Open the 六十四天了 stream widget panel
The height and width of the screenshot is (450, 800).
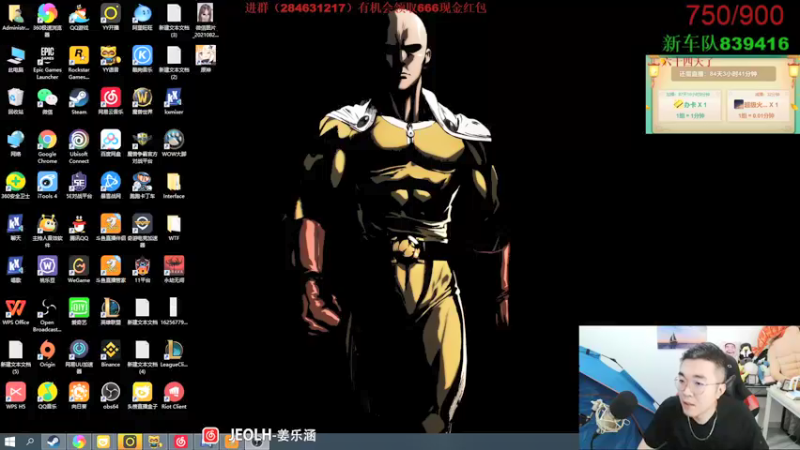[x=722, y=94]
